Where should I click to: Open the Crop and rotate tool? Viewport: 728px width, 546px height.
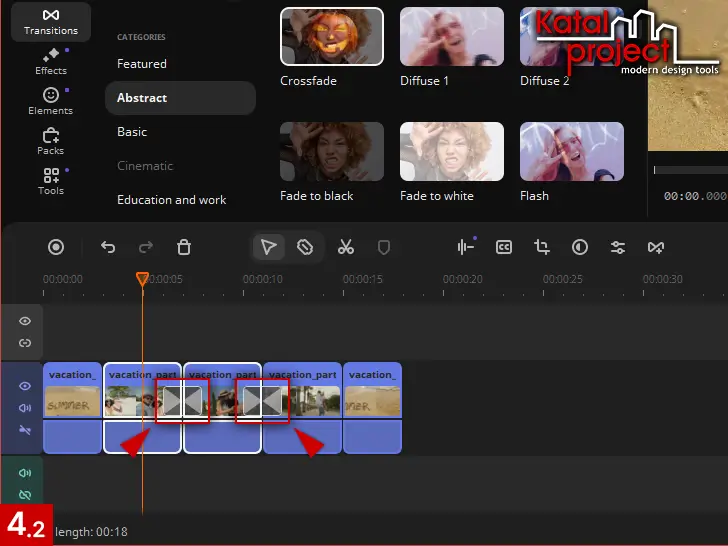point(542,247)
